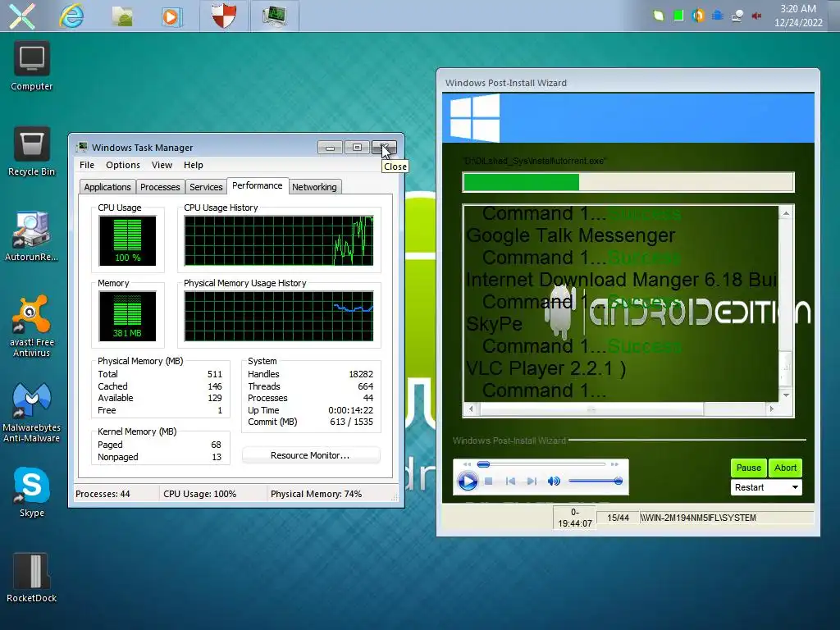Minimize the Windows Task Manager window
840x630 pixels.
[330, 148]
